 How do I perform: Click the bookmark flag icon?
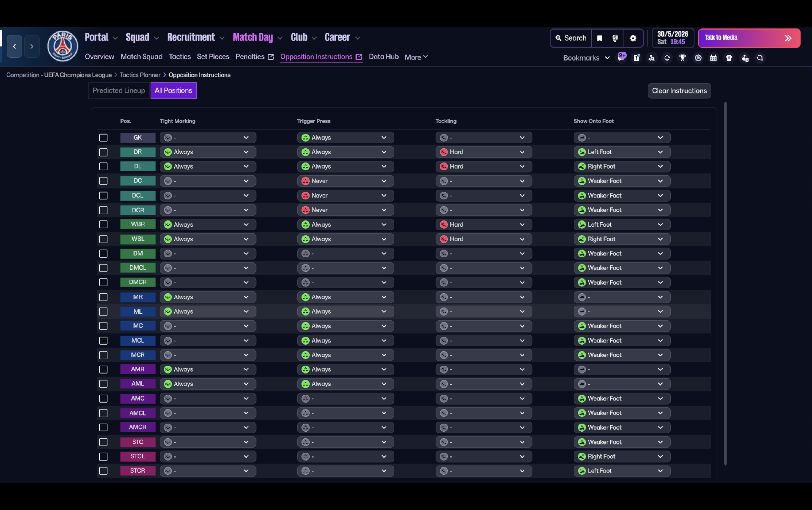[x=600, y=38]
